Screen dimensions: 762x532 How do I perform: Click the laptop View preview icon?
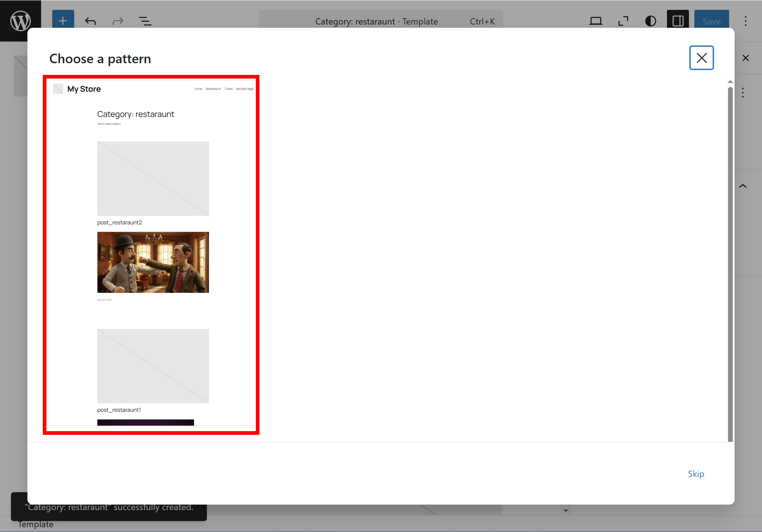[x=595, y=21]
